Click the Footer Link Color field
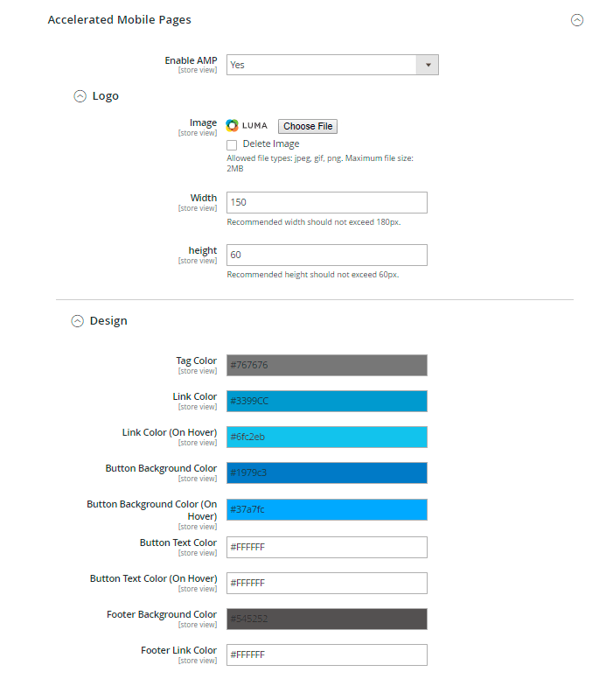The height and width of the screenshot is (700, 599). point(326,654)
